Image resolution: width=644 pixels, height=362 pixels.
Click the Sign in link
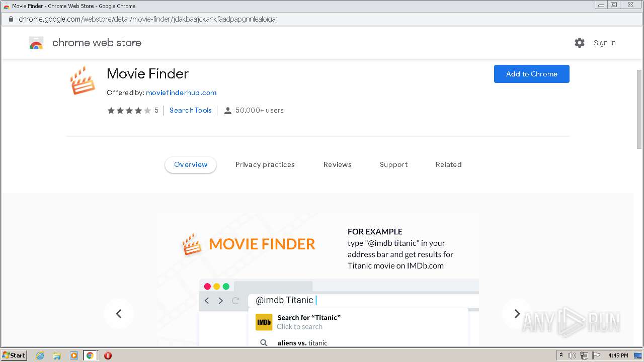pyautogui.click(x=605, y=43)
